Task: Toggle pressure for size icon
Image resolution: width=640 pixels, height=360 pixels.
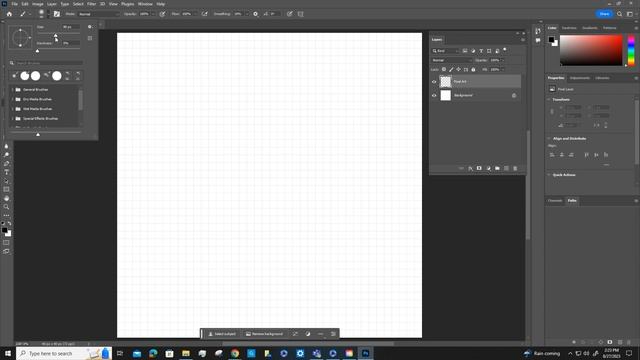Action: coord(289,14)
